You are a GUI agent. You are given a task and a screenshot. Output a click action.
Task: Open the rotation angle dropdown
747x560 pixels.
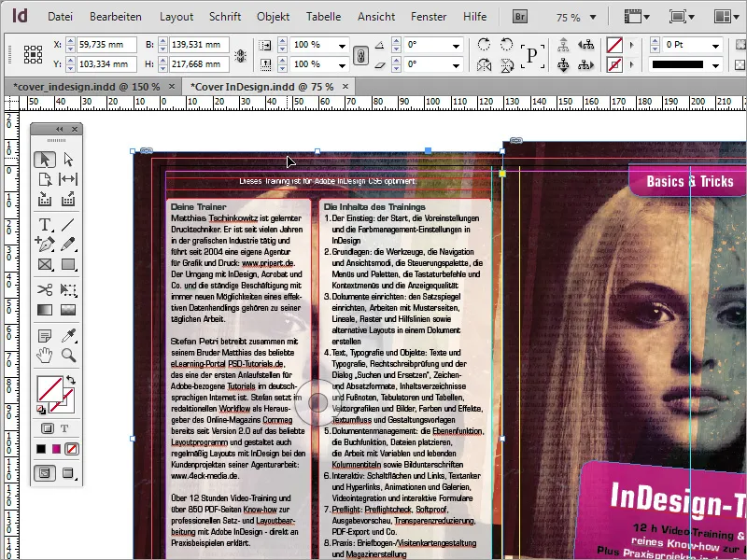click(x=456, y=46)
